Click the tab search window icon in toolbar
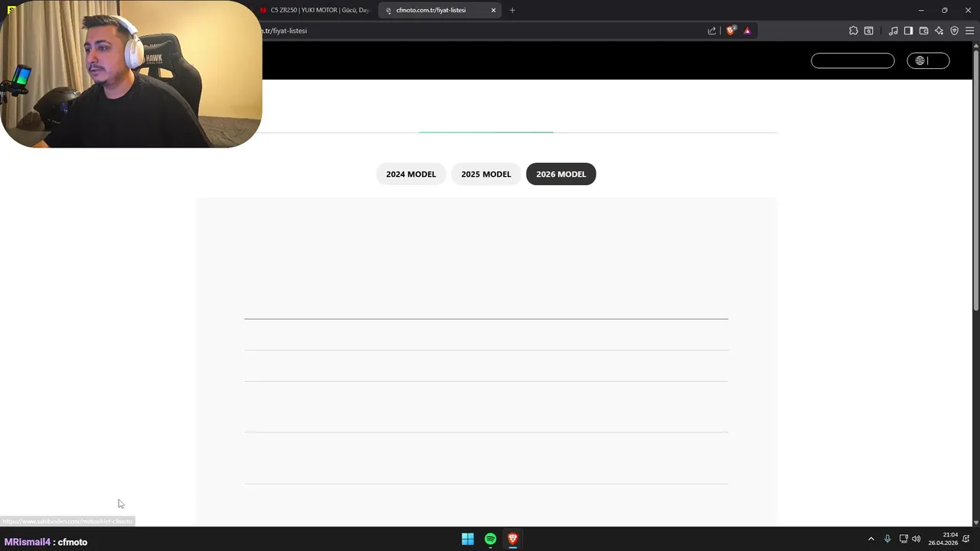 pos(869,31)
